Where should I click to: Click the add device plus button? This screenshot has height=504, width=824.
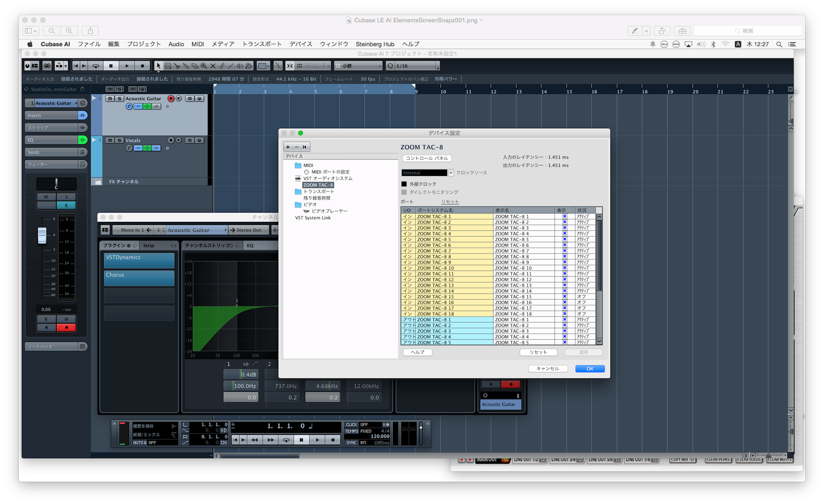(x=288, y=147)
